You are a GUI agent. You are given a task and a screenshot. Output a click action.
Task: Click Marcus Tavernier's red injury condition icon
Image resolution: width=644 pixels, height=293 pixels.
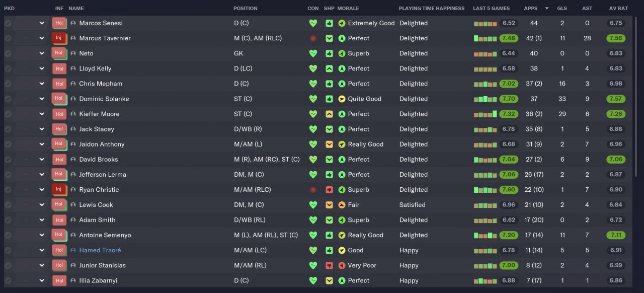[313, 38]
